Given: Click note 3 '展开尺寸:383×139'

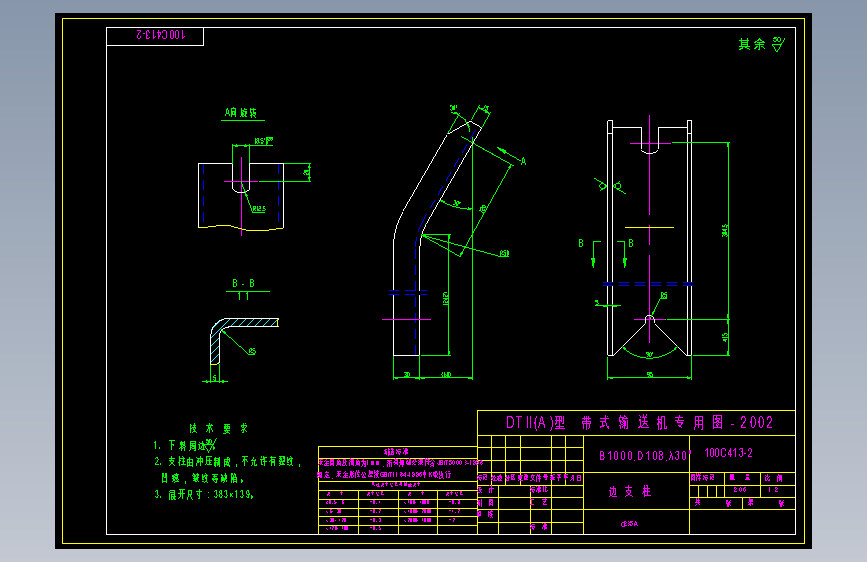Looking at the screenshot, I should (211, 495).
